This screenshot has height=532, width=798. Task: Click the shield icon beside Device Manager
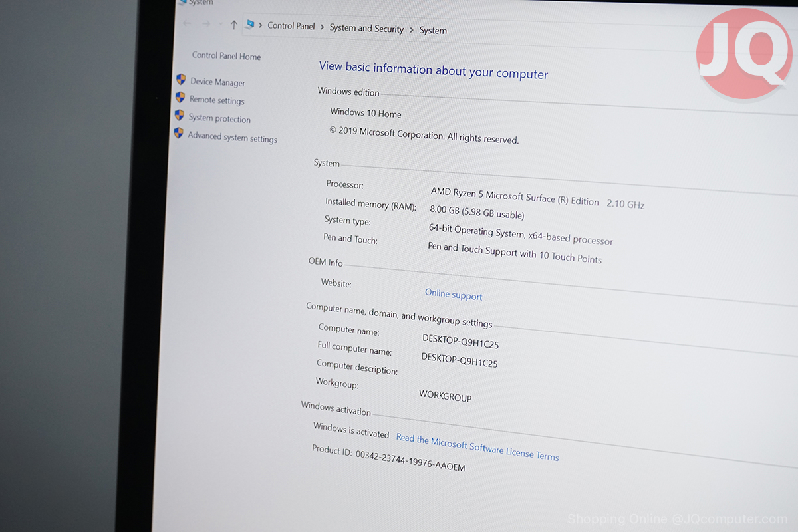pos(181,80)
